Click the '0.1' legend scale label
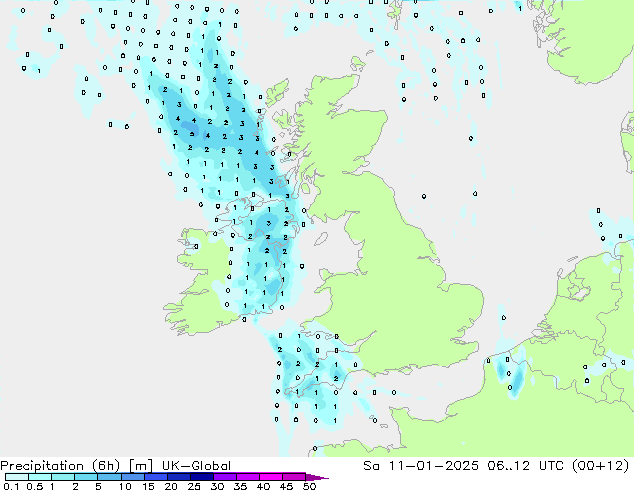 (x=11, y=486)
